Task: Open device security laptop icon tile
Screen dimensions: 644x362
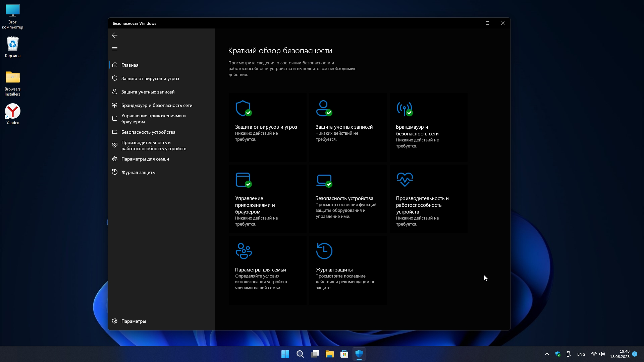Action: pyautogui.click(x=324, y=180)
